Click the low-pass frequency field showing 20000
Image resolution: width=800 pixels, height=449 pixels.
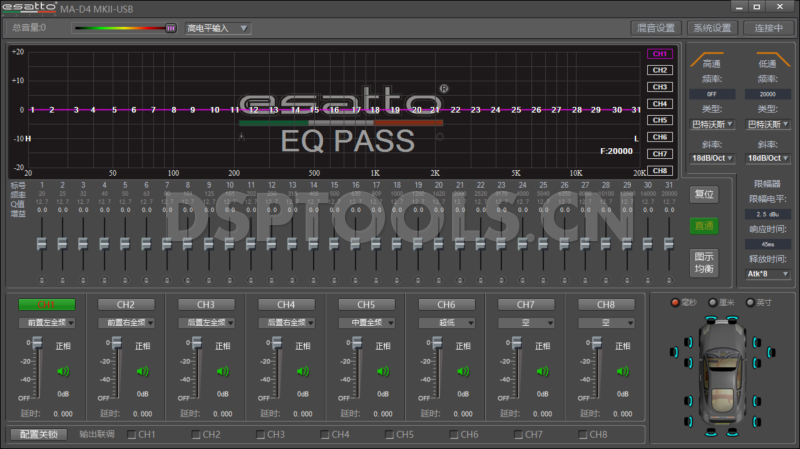[768, 94]
